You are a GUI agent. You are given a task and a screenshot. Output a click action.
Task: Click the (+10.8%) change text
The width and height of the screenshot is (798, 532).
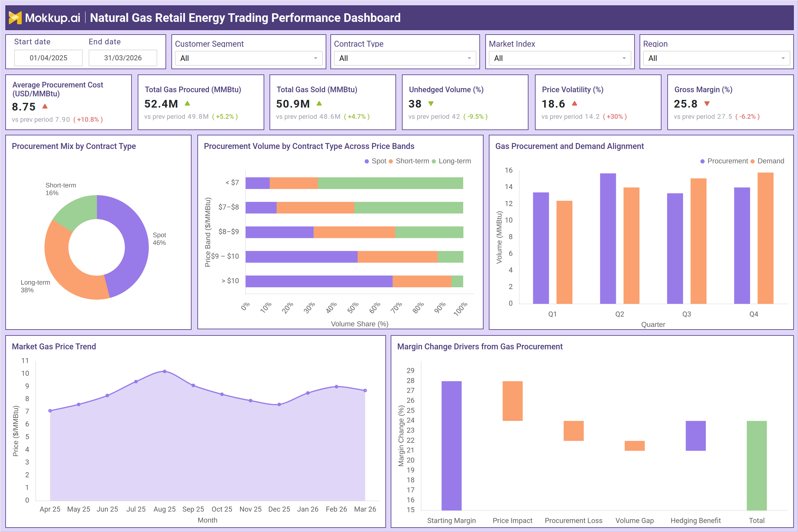88,119
